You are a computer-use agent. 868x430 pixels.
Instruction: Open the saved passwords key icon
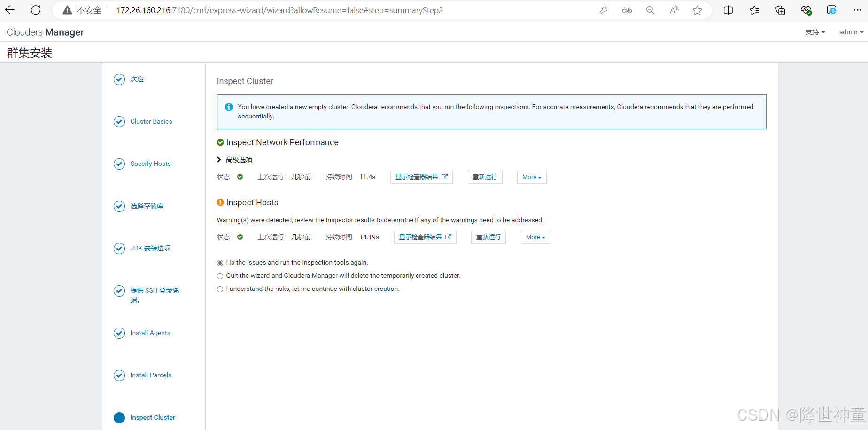[x=604, y=10]
